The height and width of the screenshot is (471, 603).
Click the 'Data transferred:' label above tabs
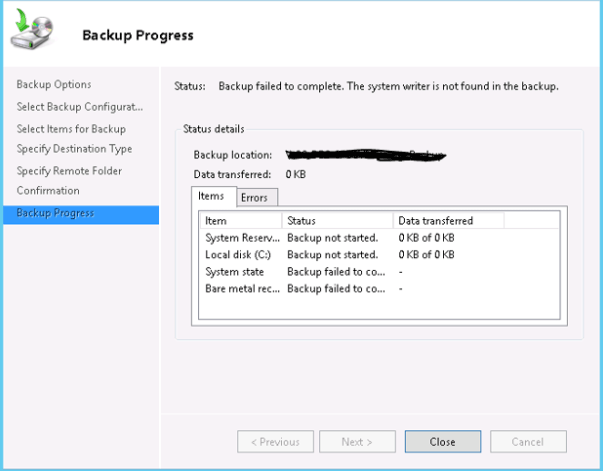[232, 175]
